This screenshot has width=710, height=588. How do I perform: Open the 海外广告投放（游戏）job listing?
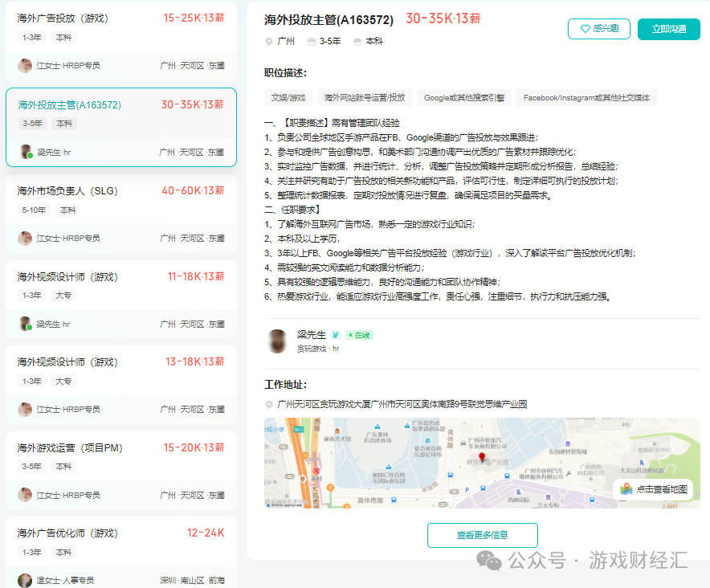[x=63, y=18]
